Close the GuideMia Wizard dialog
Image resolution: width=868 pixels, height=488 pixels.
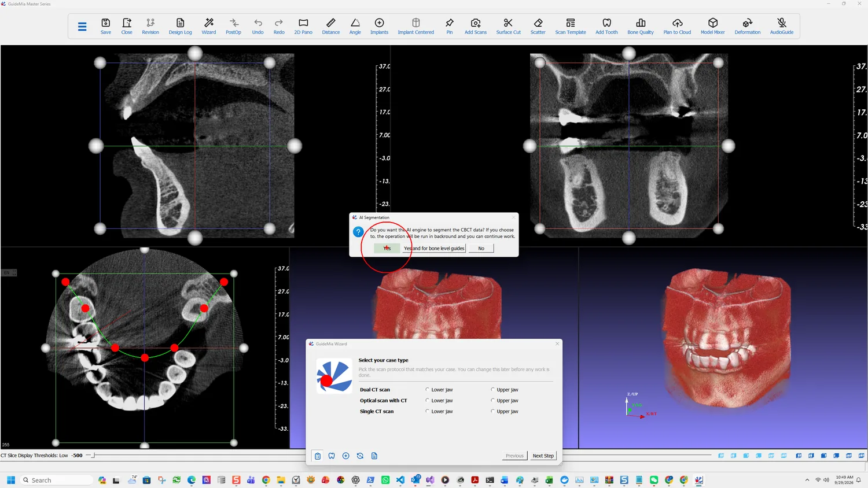click(557, 343)
